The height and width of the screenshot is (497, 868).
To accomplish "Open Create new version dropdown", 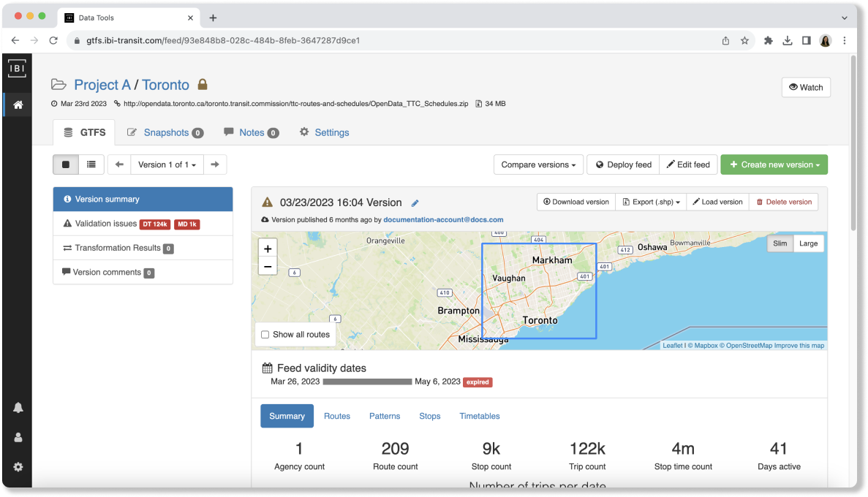I will tap(774, 164).
